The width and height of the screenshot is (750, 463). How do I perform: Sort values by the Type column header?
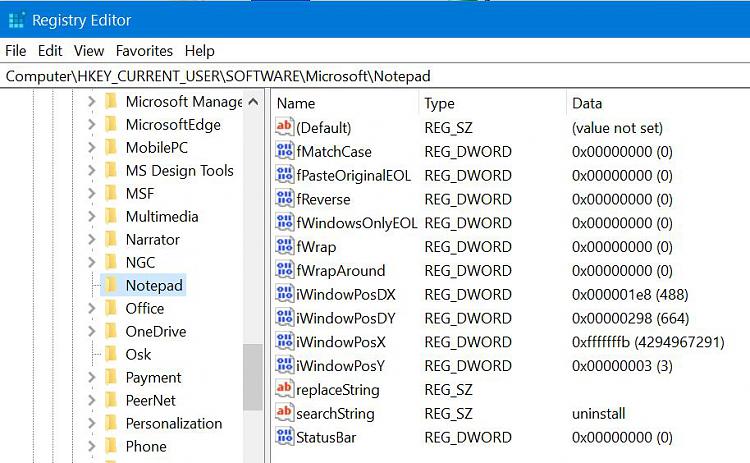pyautogui.click(x=492, y=103)
